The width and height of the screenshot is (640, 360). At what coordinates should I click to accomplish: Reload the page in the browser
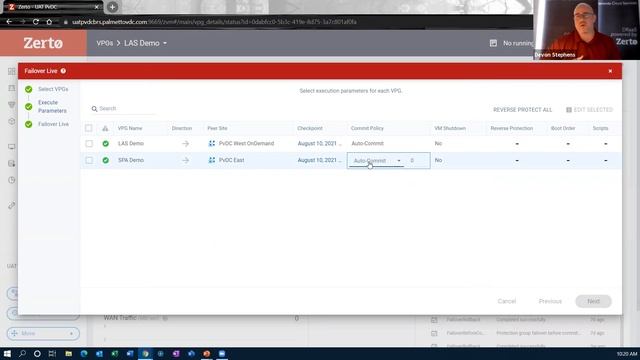(36, 22)
